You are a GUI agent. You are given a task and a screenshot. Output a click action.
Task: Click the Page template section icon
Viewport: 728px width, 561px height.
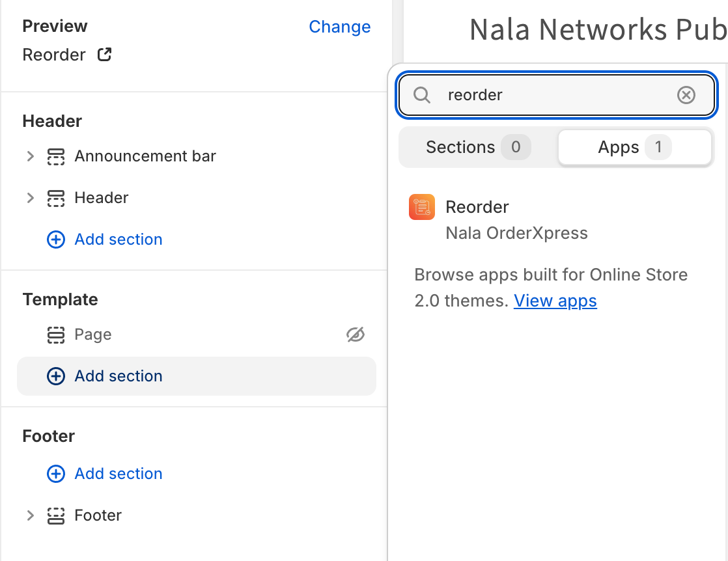pyautogui.click(x=56, y=335)
